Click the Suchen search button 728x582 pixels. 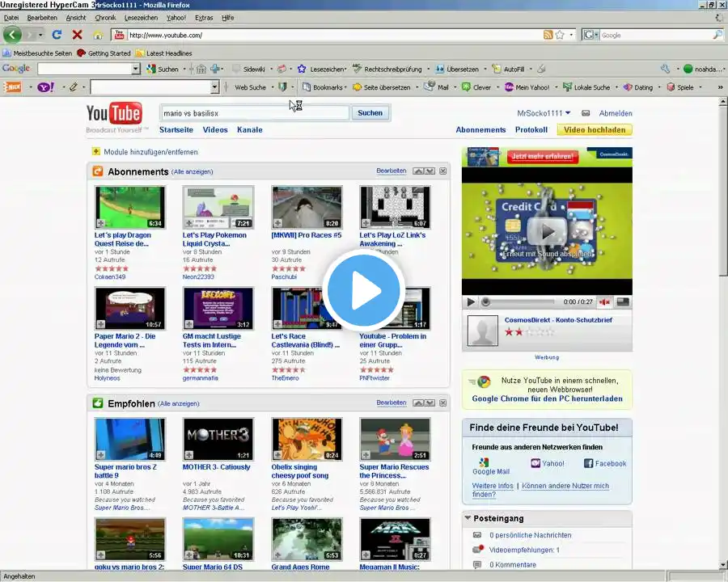point(370,113)
